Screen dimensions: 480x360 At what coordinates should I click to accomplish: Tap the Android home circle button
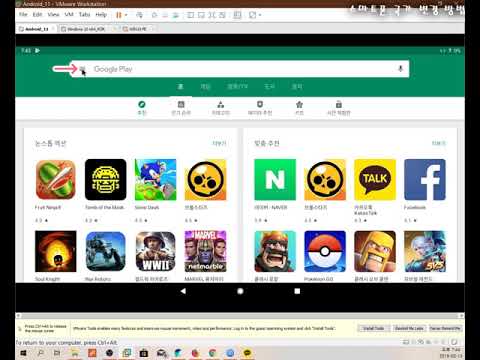click(x=240, y=291)
